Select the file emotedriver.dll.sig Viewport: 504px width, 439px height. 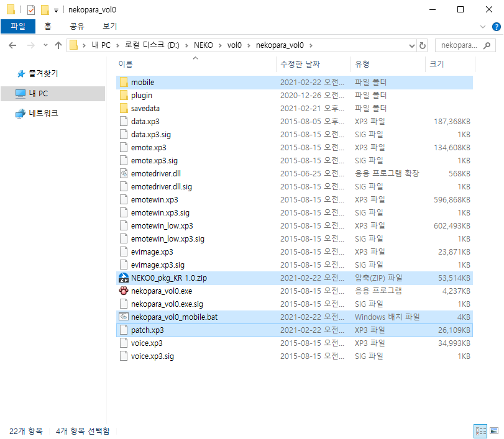(x=294, y=186)
